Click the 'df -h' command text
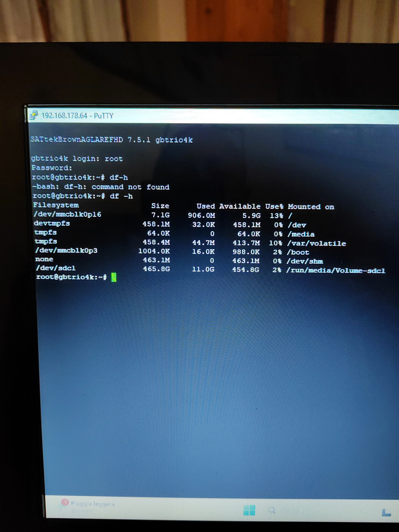This screenshot has height=532, width=399. 121,196
